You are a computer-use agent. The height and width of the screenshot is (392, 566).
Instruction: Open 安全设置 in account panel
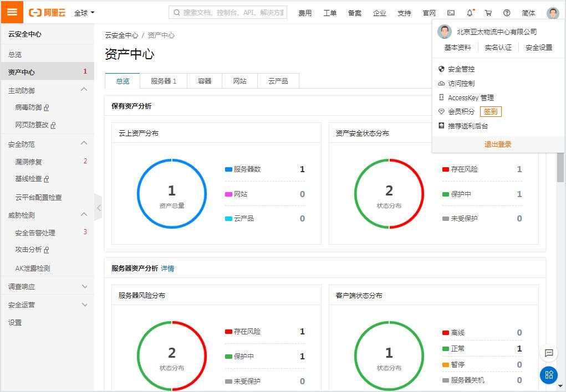pyautogui.click(x=539, y=47)
